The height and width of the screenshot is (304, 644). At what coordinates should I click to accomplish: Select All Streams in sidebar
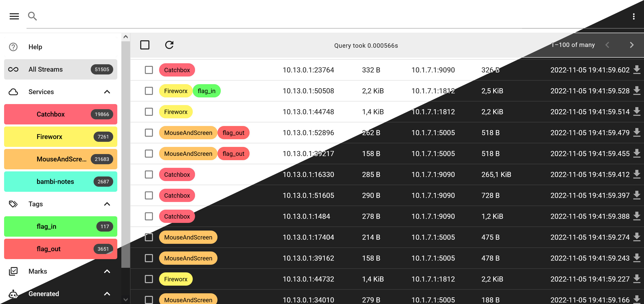(60, 69)
